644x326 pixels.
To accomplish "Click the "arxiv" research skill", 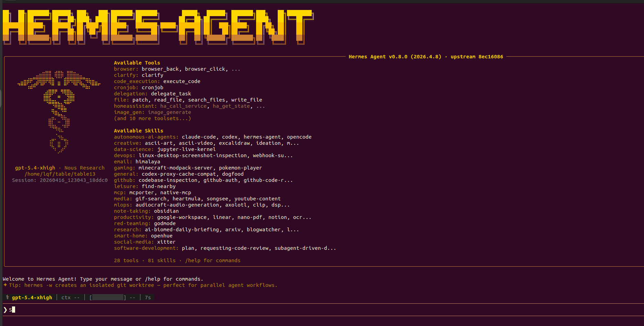I will pyautogui.click(x=233, y=230).
